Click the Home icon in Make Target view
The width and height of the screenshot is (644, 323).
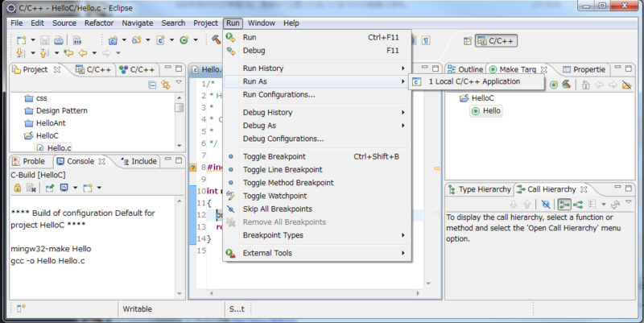coord(586,85)
